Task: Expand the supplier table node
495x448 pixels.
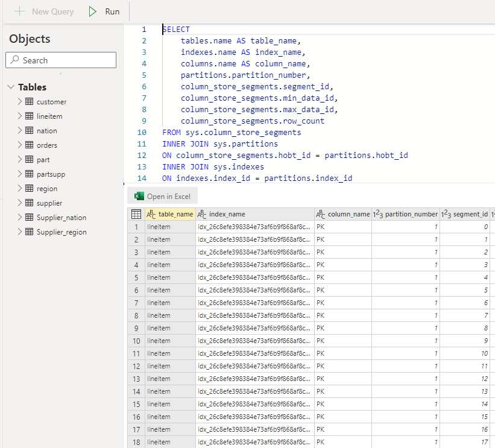Action: point(19,203)
